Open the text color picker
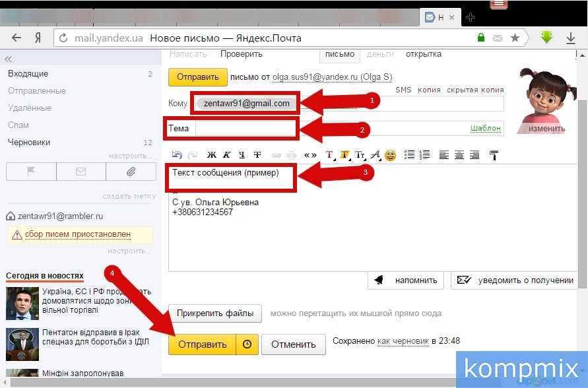Screen dimensions: 588x388 (x=330, y=155)
